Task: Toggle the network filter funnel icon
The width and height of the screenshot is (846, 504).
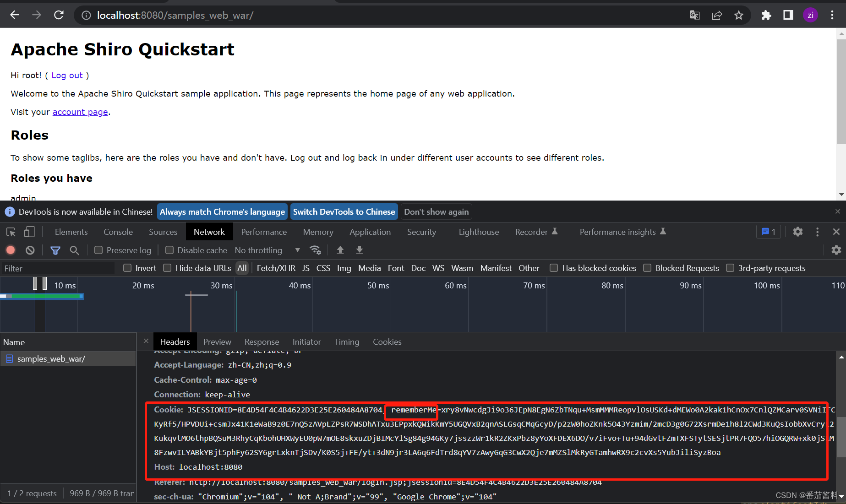Action: click(55, 250)
